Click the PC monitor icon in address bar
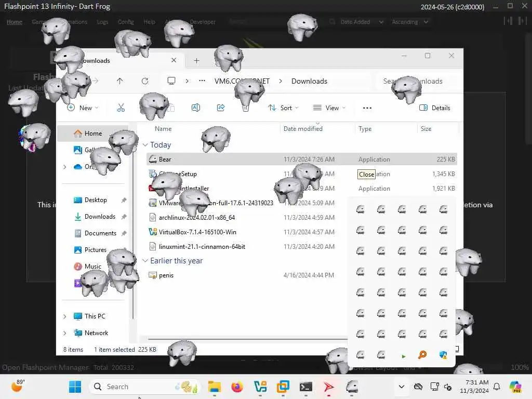This screenshot has height=399, width=532. [x=171, y=81]
